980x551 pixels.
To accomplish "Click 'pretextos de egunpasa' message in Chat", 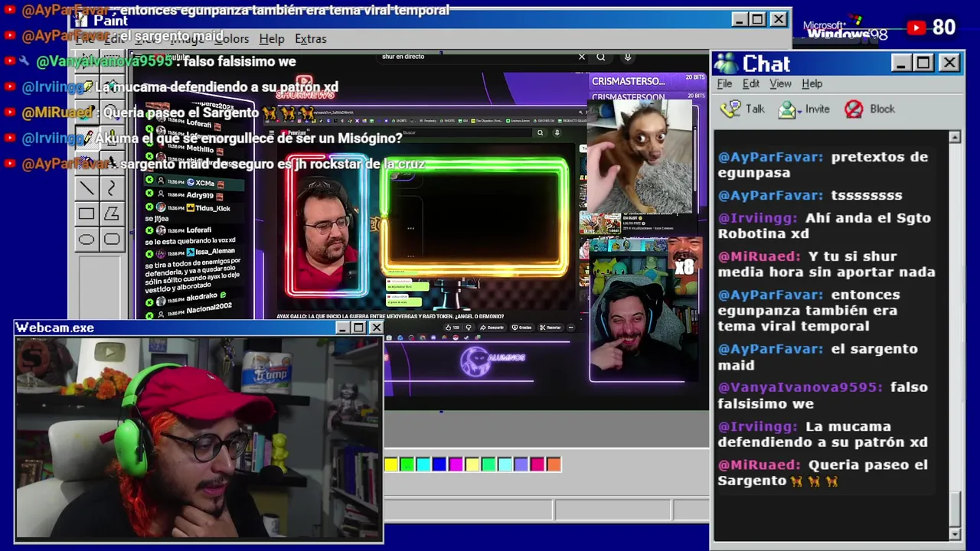I will [x=823, y=165].
